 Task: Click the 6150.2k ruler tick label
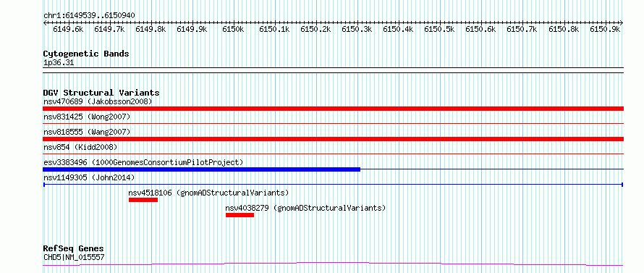coord(315,29)
